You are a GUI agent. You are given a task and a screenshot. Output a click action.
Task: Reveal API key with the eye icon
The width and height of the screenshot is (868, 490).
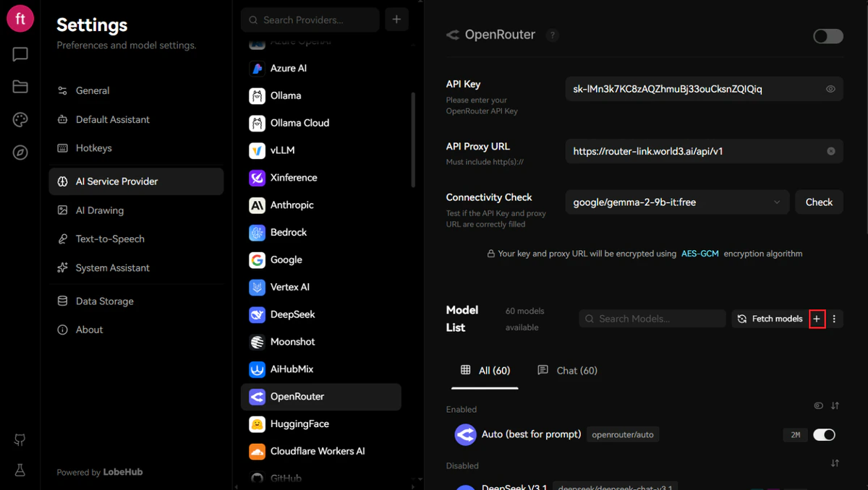(x=830, y=89)
